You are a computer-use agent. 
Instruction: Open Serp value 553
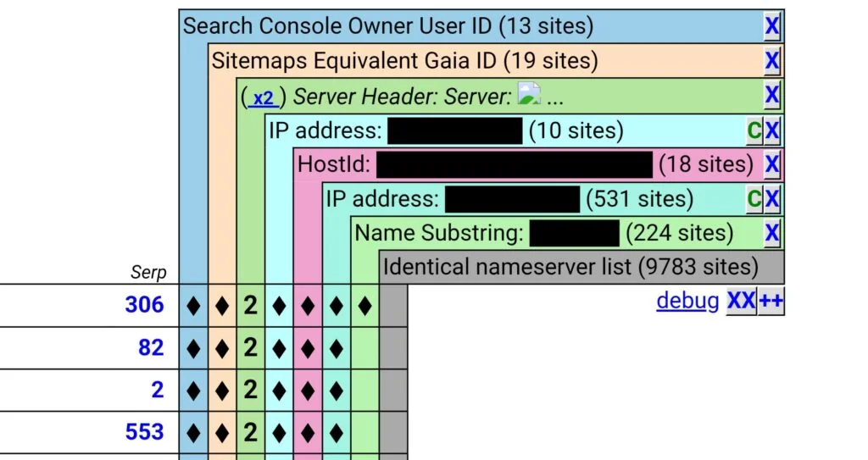(144, 432)
